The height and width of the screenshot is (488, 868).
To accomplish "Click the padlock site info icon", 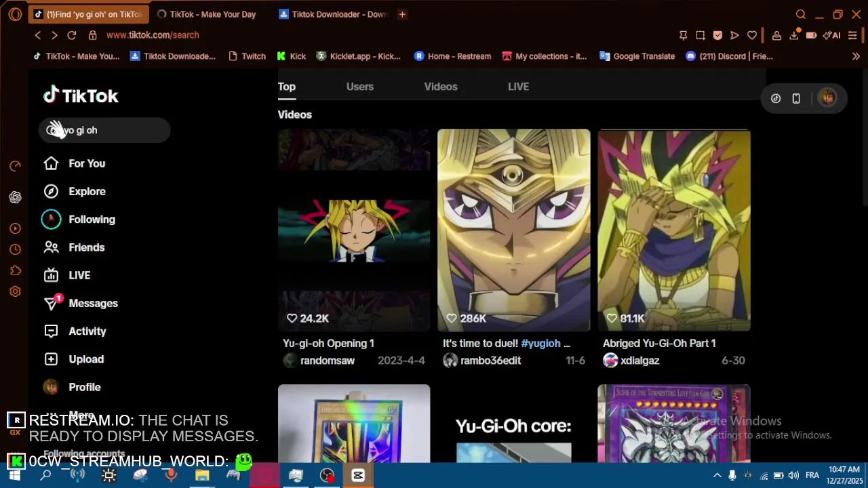I will [93, 35].
